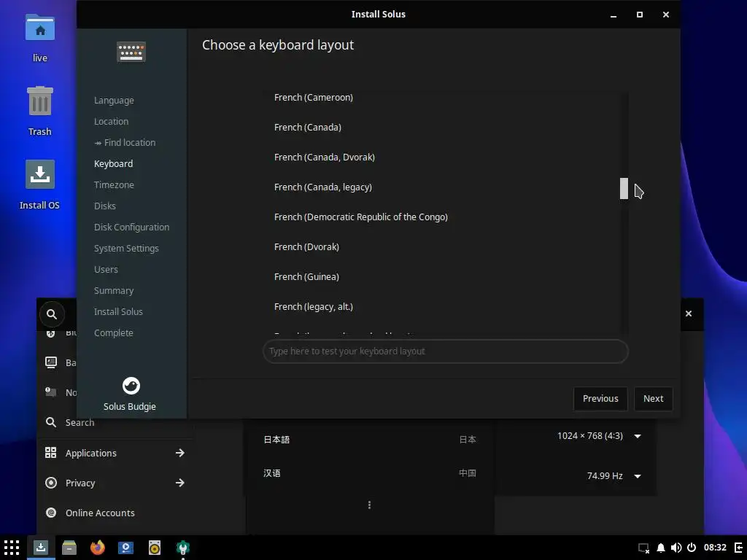Select French (legacy, alt.) layout
747x560 pixels.
(x=441, y=307)
